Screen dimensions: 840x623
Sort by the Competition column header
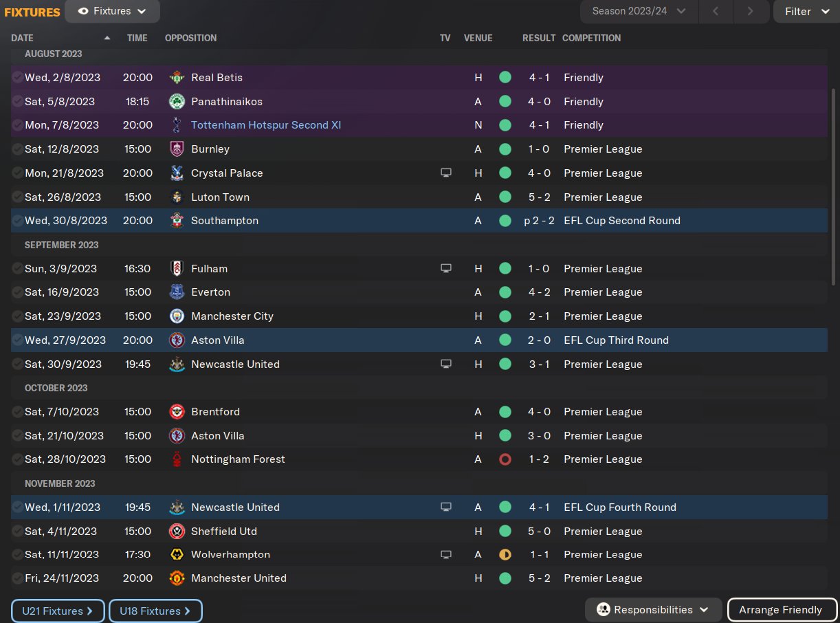click(x=591, y=38)
